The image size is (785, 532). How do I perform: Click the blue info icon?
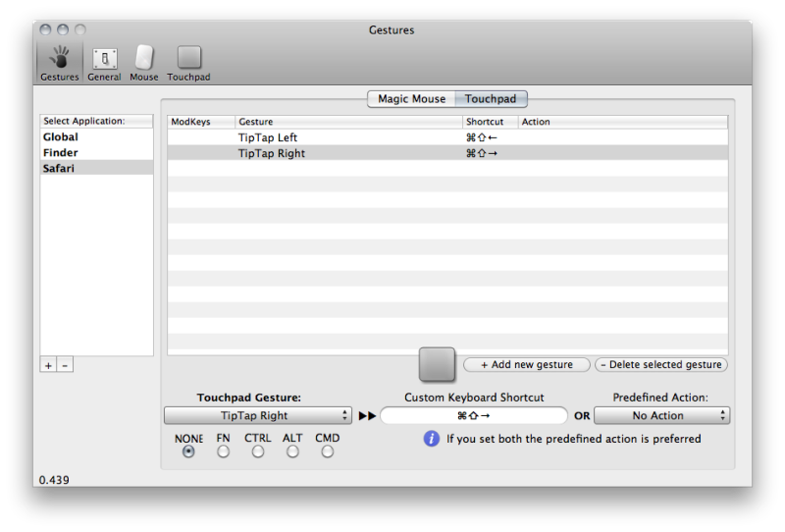point(431,439)
